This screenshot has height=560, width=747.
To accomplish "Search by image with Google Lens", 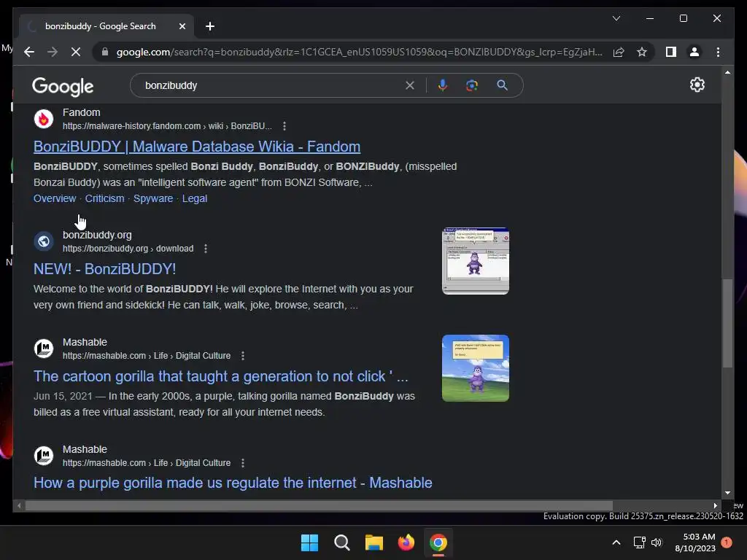I will tap(472, 85).
